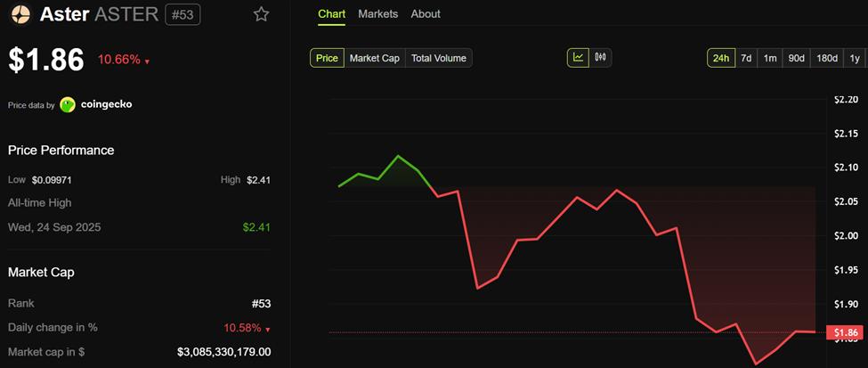Set chart range to 7d
868x368 pixels.
tap(746, 58)
